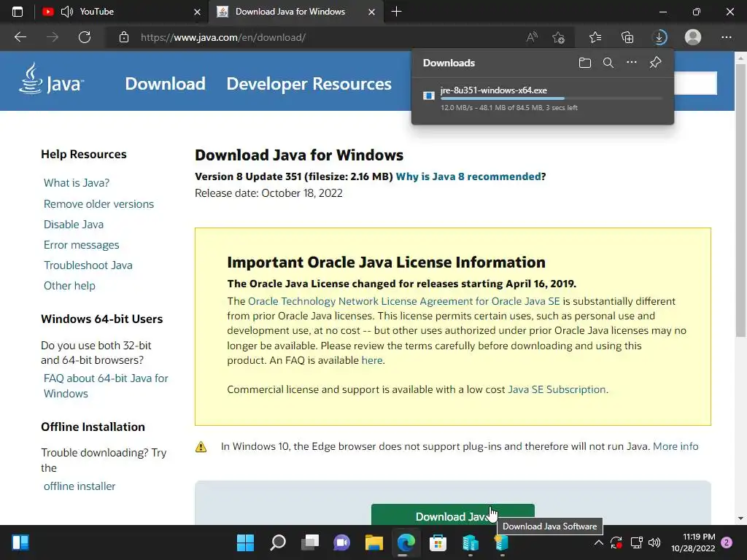Open Oracle Technology Network License Agreement link

pyautogui.click(x=404, y=301)
